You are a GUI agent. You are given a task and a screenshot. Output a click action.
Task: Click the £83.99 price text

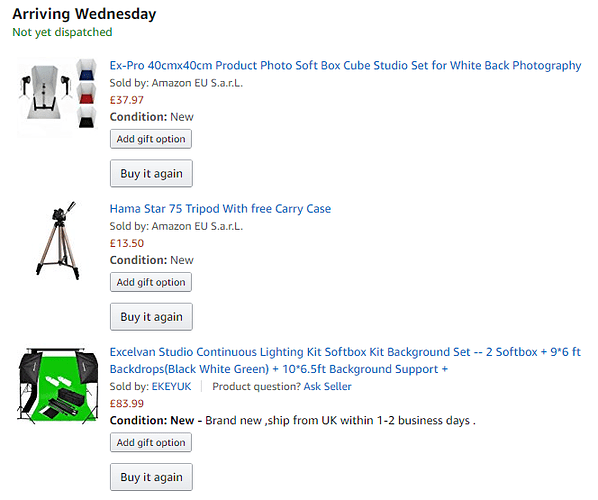click(127, 404)
